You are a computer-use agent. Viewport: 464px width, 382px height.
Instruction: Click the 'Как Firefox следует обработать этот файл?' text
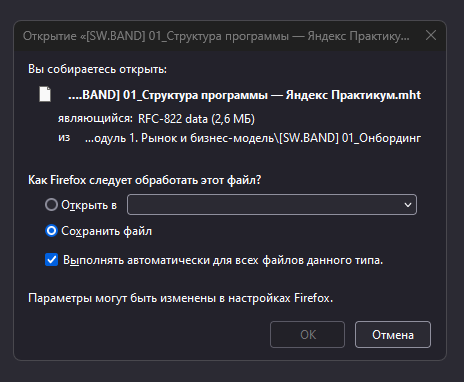tap(145, 180)
